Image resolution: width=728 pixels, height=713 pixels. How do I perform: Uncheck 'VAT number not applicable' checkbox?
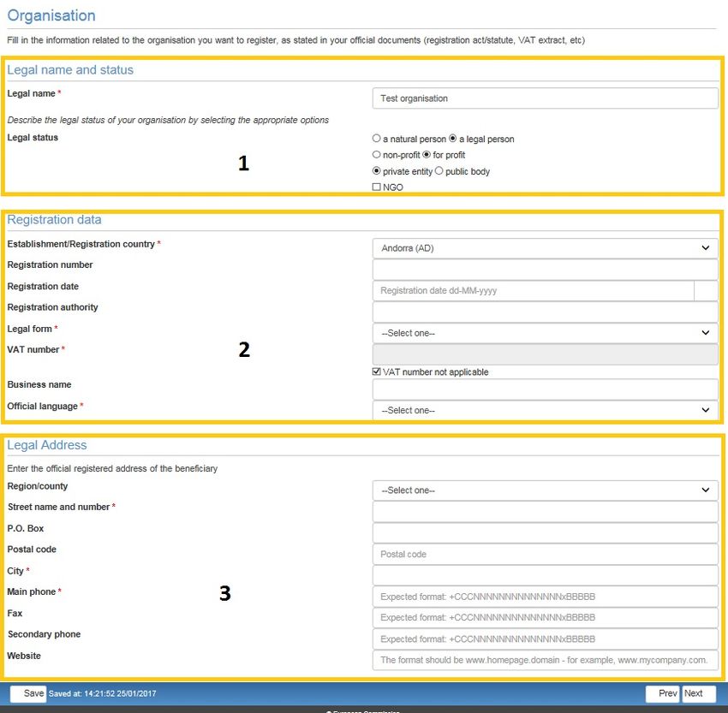click(377, 371)
